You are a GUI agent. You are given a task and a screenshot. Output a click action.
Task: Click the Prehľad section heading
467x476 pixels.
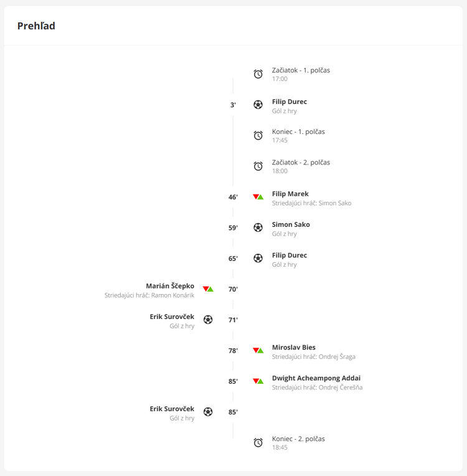click(x=36, y=26)
